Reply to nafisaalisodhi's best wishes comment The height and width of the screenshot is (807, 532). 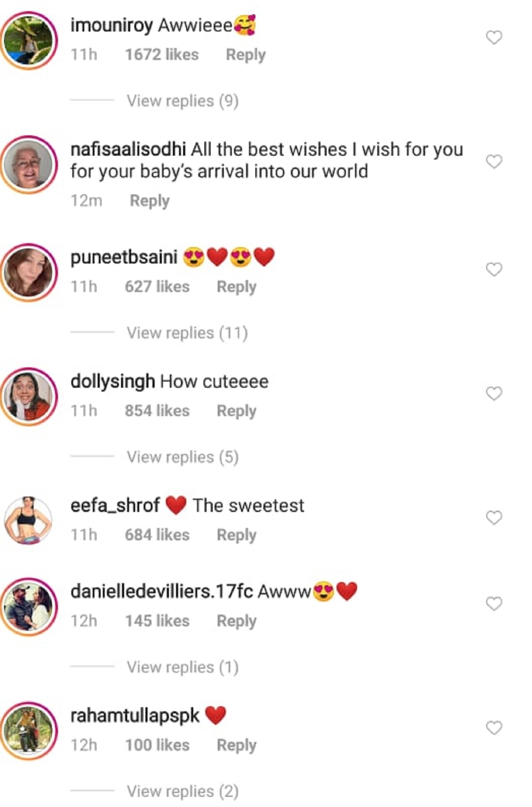[149, 201]
